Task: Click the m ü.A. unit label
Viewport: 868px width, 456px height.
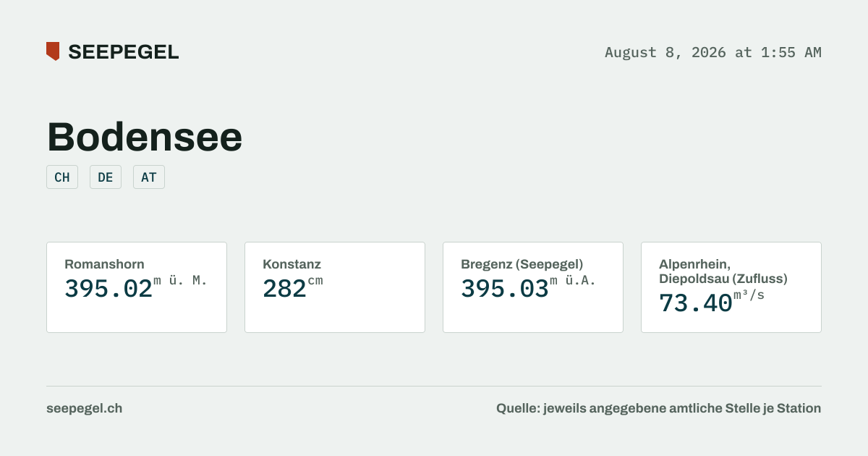Action: tap(573, 281)
